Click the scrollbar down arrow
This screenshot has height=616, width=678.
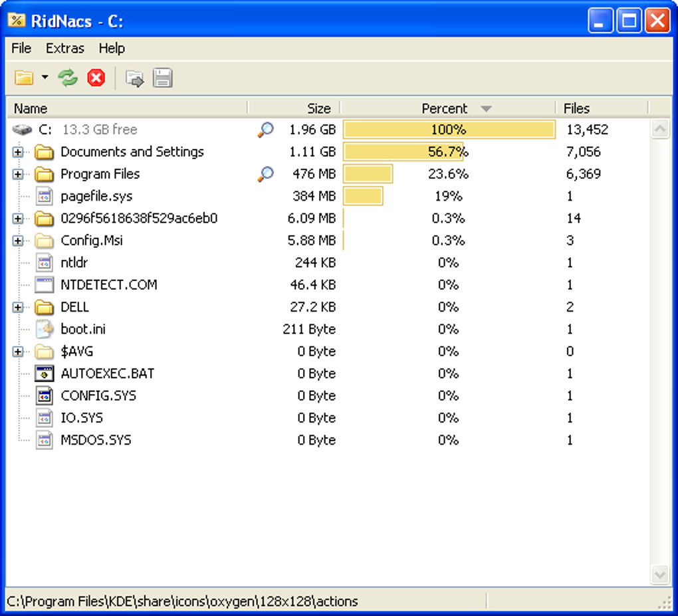tap(660, 575)
